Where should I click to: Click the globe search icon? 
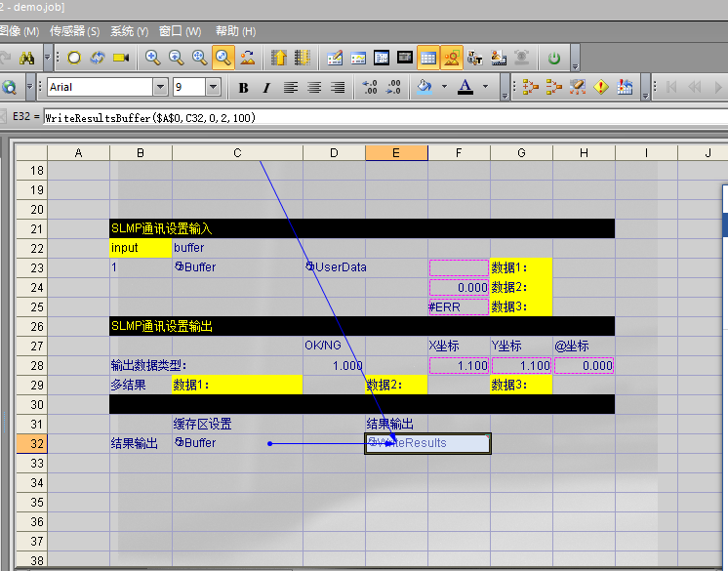[10, 87]
